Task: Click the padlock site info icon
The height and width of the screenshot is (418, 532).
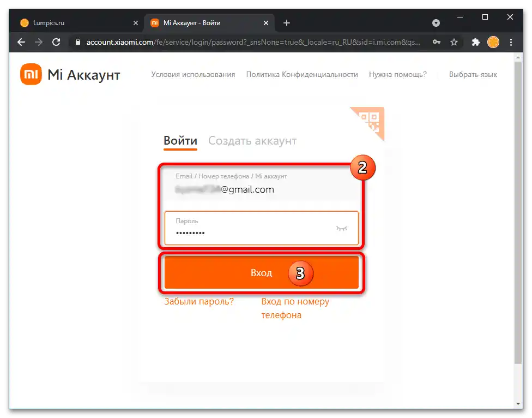Action: pyautogui.click(x=78, y=42)
